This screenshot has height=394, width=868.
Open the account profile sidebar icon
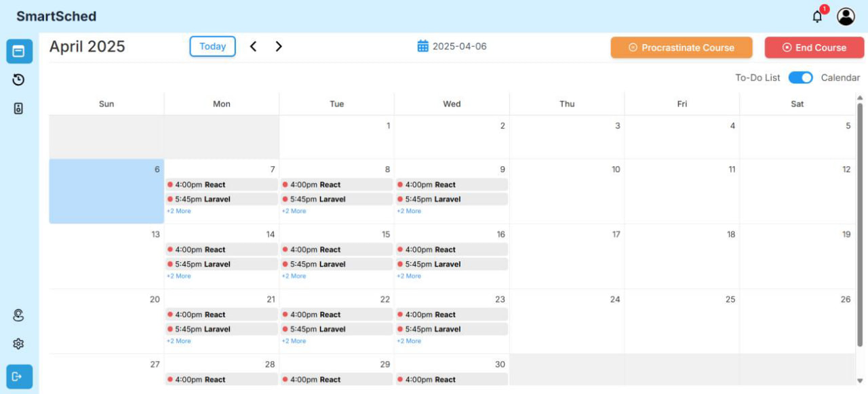click(x=19, y=315)
